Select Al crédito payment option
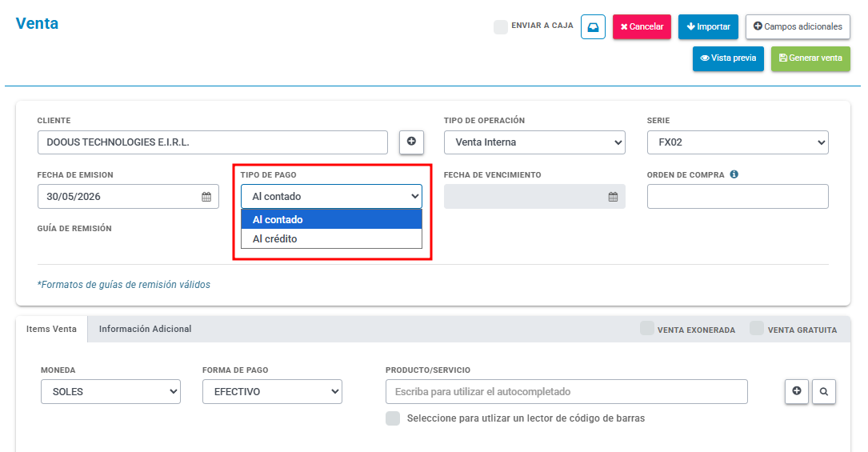 tap(331, 239)
